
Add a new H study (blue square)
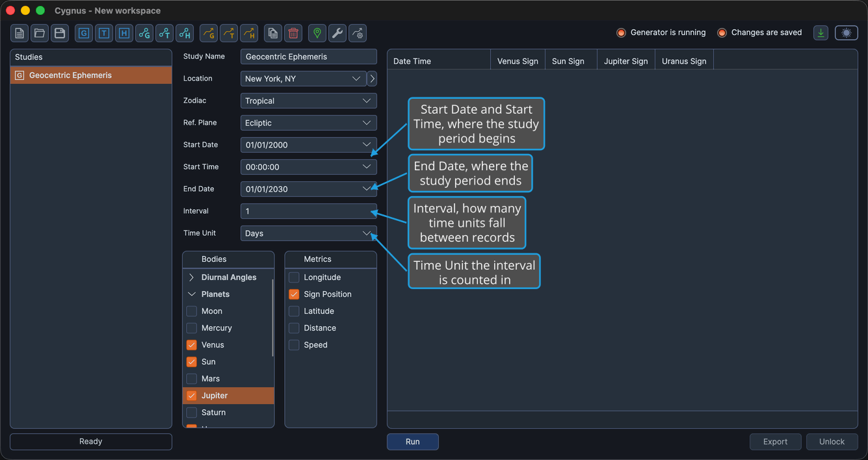click(124, 33)
